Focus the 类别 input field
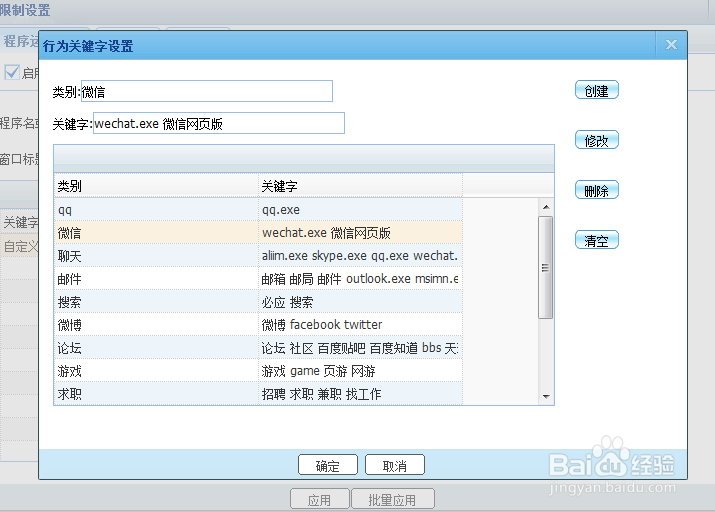 (207, 91)
